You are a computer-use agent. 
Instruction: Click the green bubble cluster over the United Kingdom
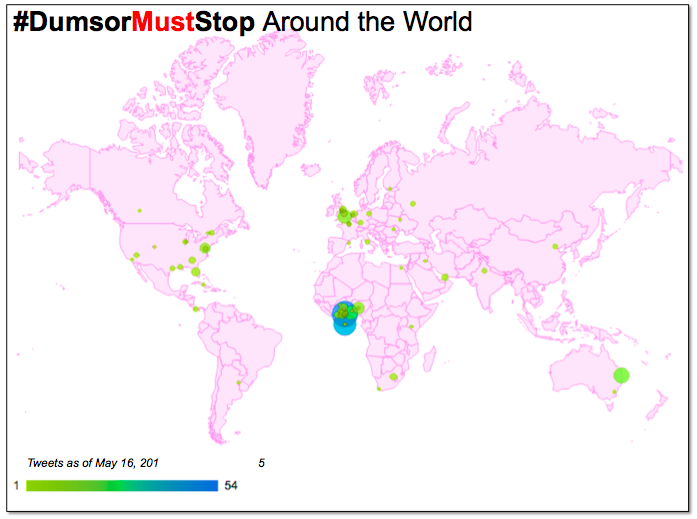pos(344,213)
